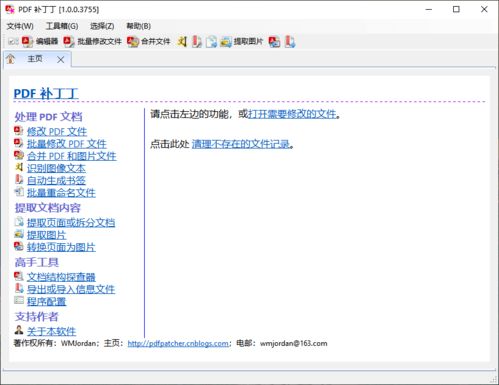Viewport: 499px width, 385px height.
Task: Click 合并文件 in the toolbar
Action: pyautogui.click(x=148, y=41)
